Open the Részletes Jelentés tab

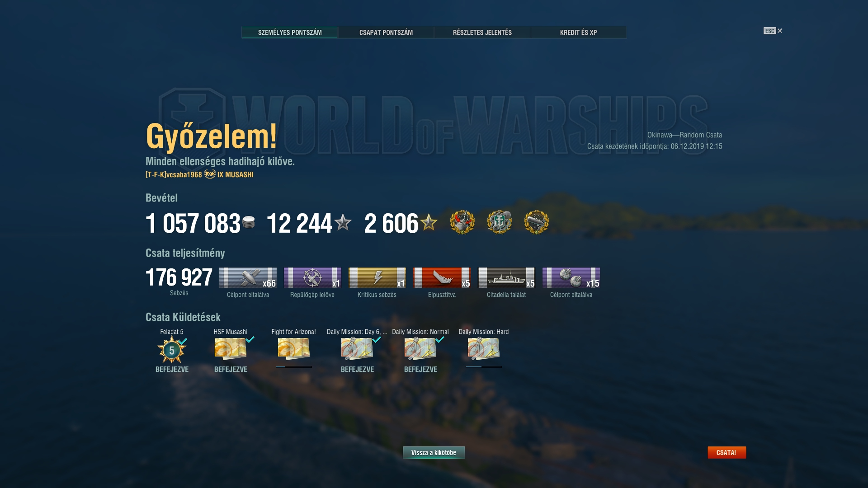click(482, 33)
